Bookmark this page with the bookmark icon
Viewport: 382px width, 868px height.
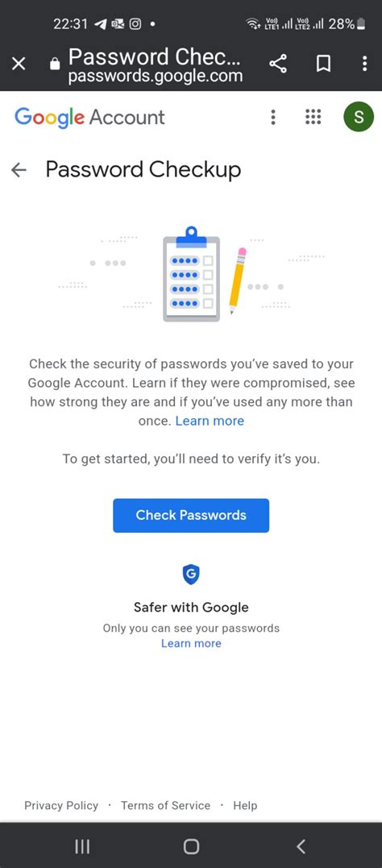point(323,64)
